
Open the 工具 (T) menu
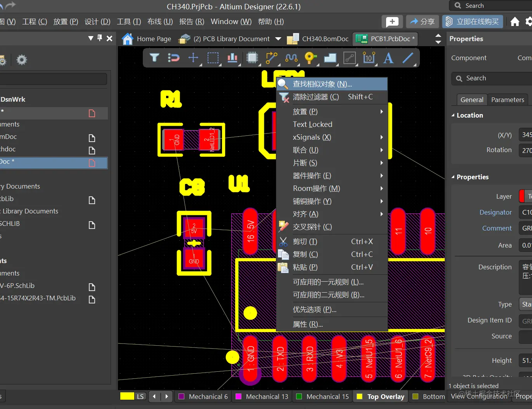(x=129, y=22)
